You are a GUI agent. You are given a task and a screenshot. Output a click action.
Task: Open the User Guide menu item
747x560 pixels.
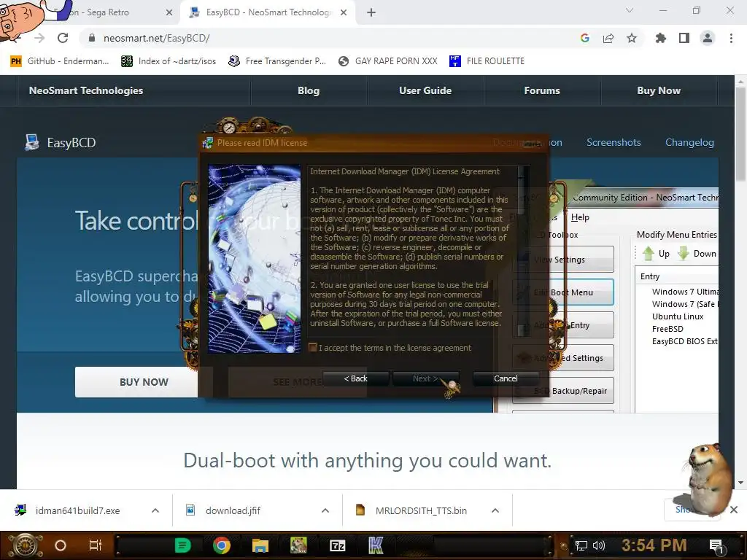[x=425, y=90]
